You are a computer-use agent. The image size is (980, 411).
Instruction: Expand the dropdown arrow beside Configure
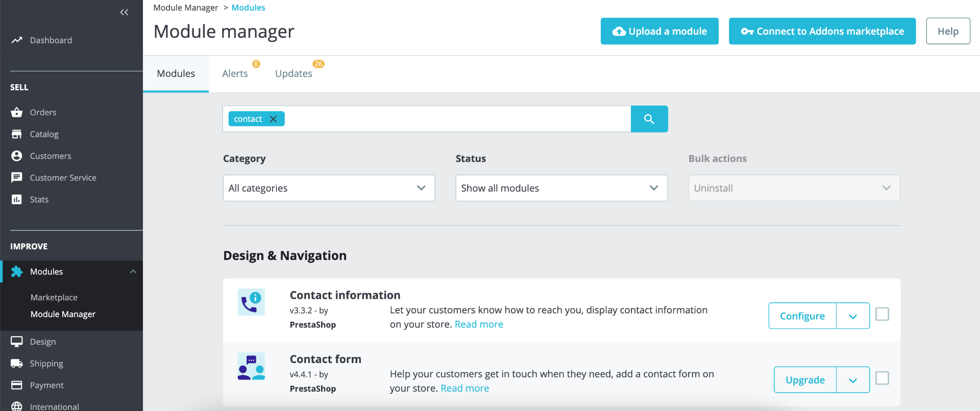coord(853,316)
